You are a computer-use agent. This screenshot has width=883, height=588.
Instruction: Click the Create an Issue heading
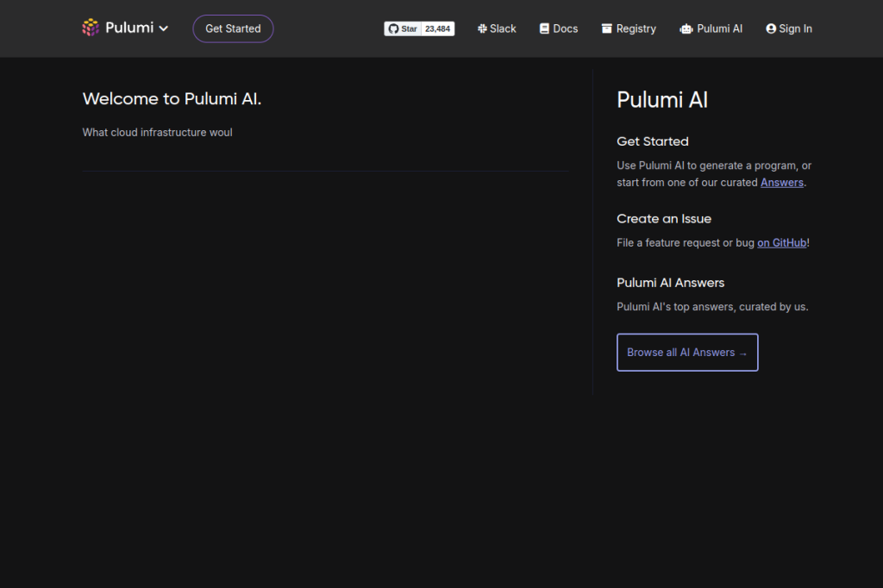point(664,219)
